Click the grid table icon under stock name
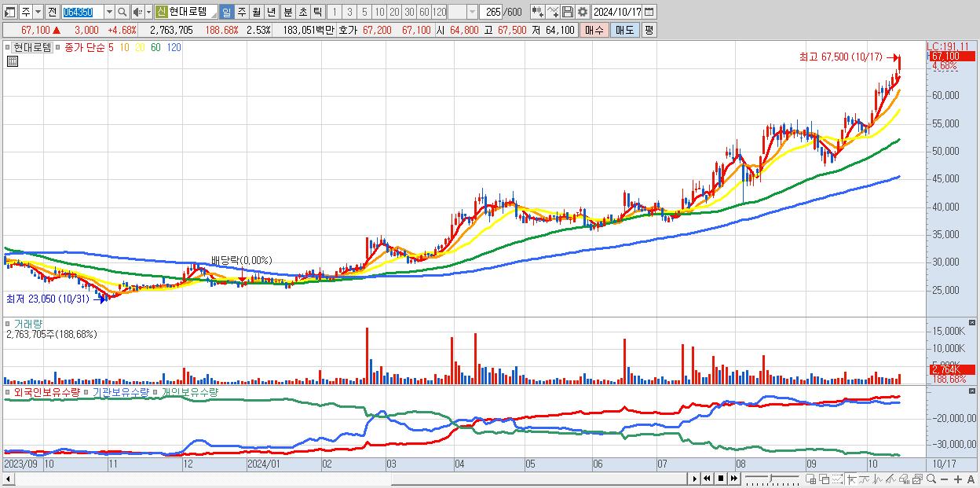This screenshot has height=488, width=980. tap(12, 61)
